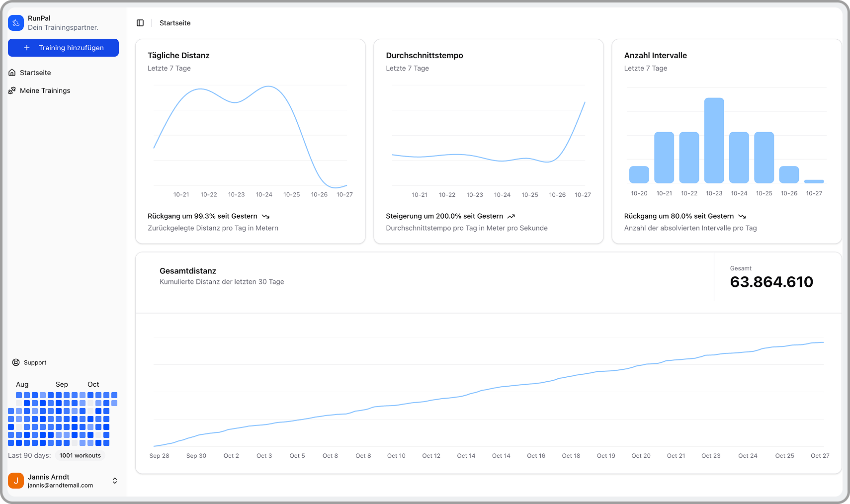Click the Startseite home icon
Screen dimensions: 850x504
(x=12, y=73)
